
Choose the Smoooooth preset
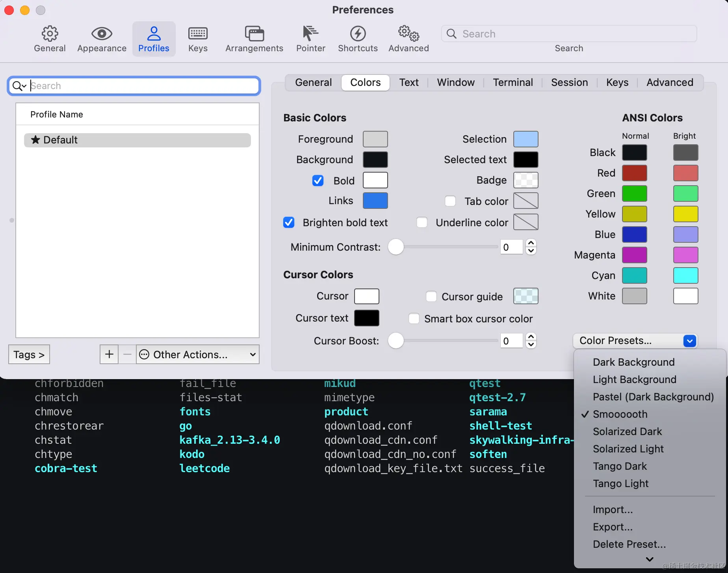click(x=650, y=414)
